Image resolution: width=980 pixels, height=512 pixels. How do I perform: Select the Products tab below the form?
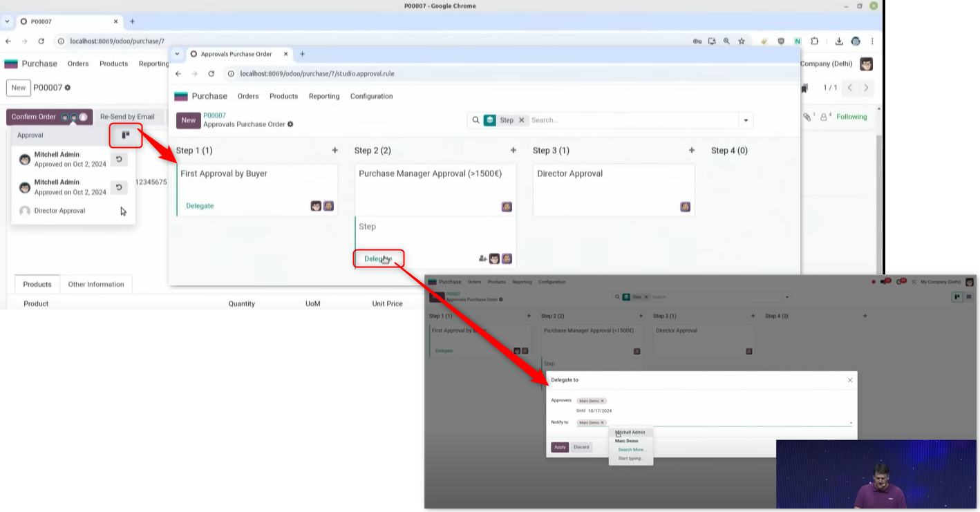(x=37, y=284)
